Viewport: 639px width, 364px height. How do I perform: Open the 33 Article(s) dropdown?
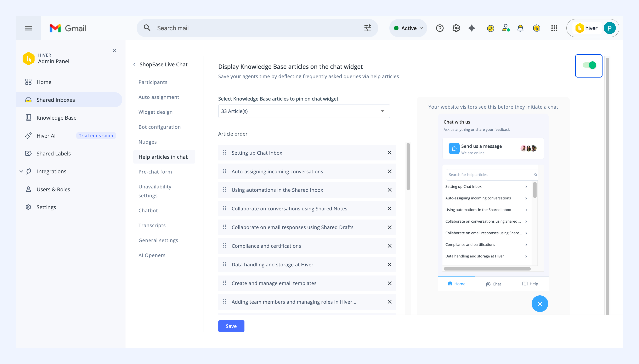304,111
